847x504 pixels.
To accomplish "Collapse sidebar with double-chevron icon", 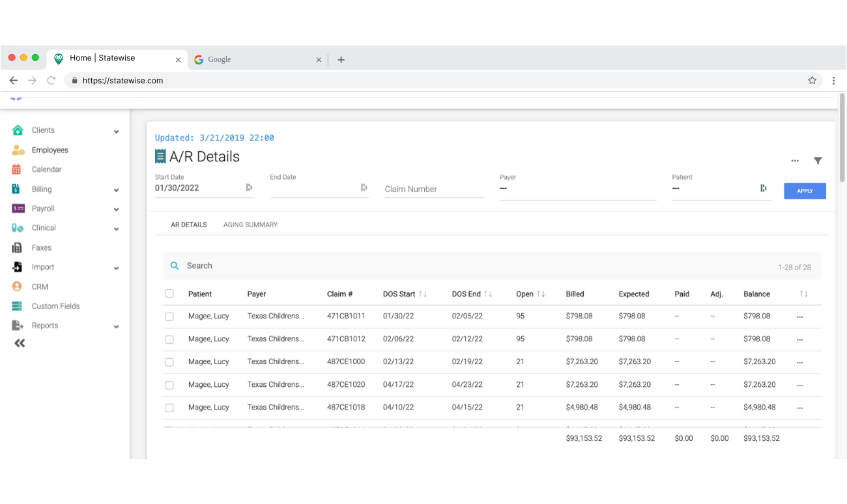I will tap(20, 343).
